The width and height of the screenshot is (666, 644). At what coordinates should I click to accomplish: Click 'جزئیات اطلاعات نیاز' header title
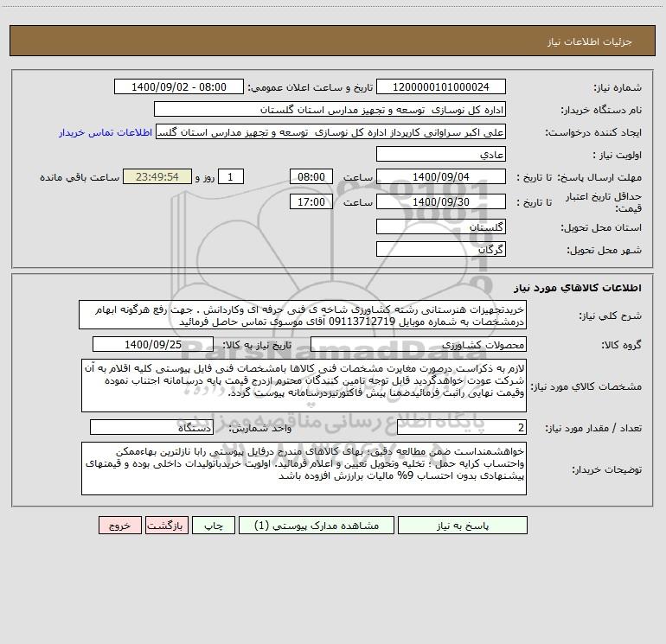[590, 41]
